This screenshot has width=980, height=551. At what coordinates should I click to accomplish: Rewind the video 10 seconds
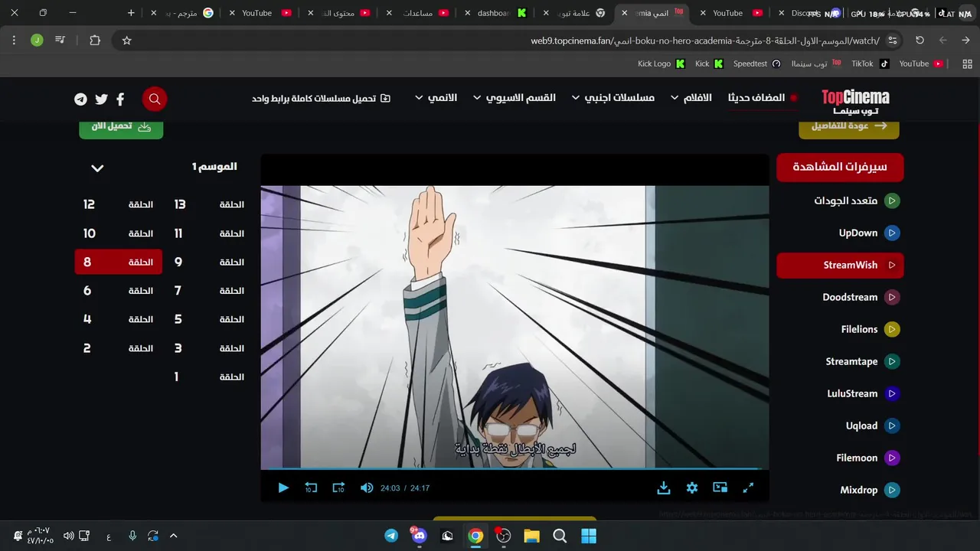tap(311, 487)
